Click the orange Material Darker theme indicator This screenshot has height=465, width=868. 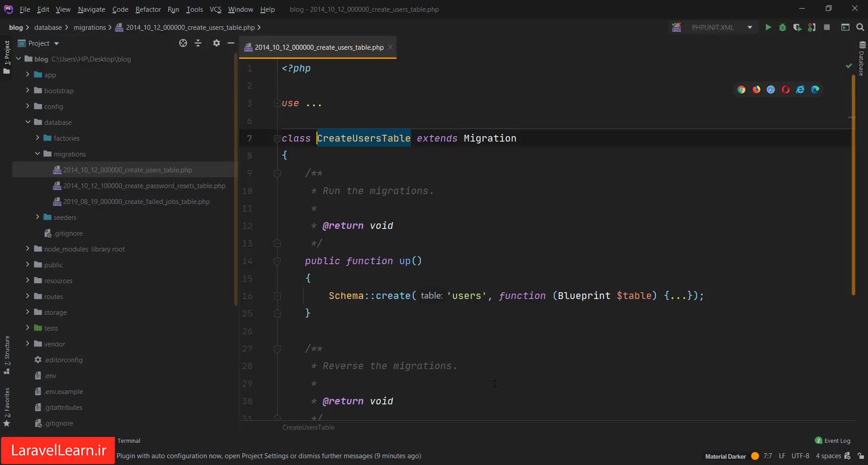tap(755, 456)
